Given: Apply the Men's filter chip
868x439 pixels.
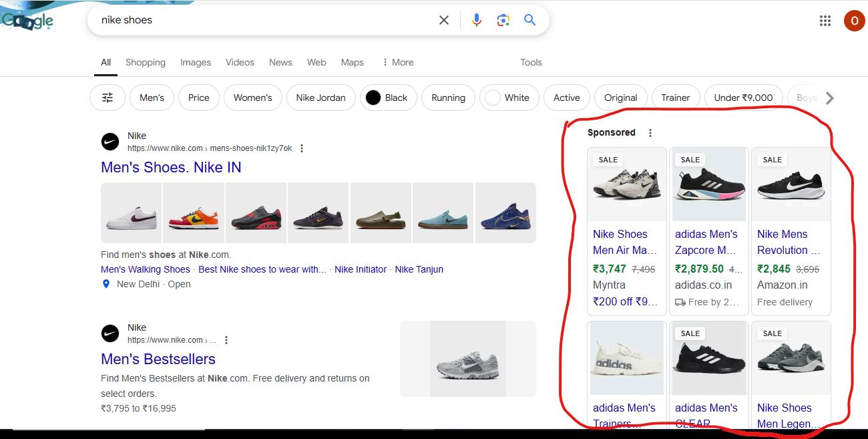Looking at the screenshot, I should coord(152,98).
